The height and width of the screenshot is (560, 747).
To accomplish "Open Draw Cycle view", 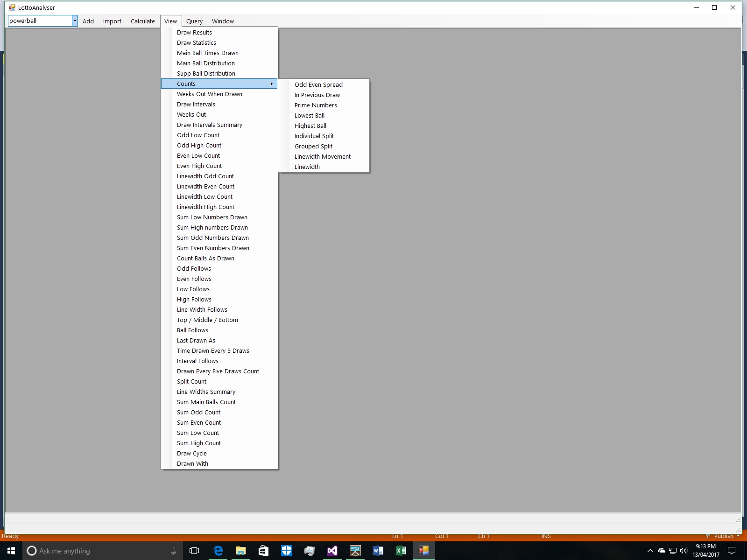I will [x=219, y=453].
